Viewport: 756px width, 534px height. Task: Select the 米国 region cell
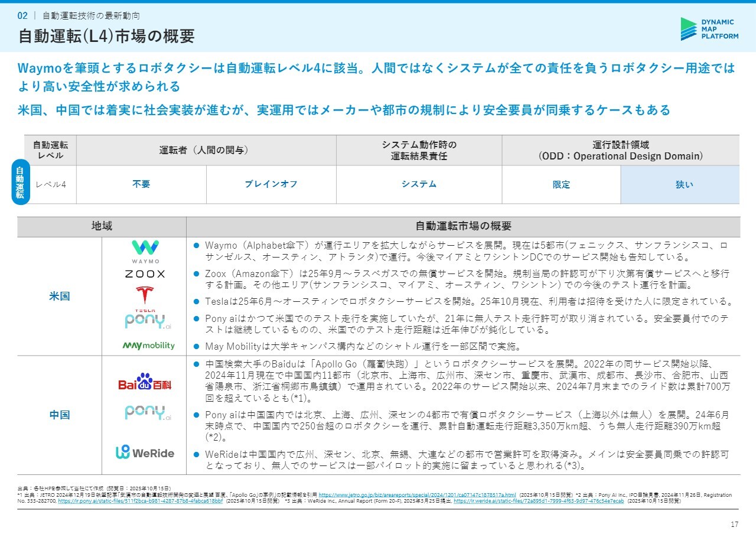click(60, 297)
